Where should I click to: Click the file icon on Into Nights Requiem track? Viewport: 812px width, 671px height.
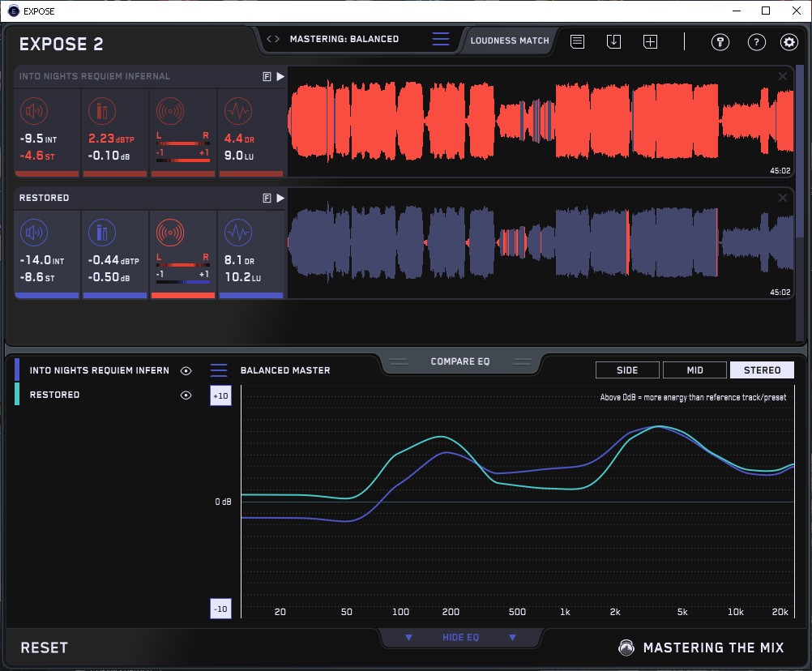267,77
